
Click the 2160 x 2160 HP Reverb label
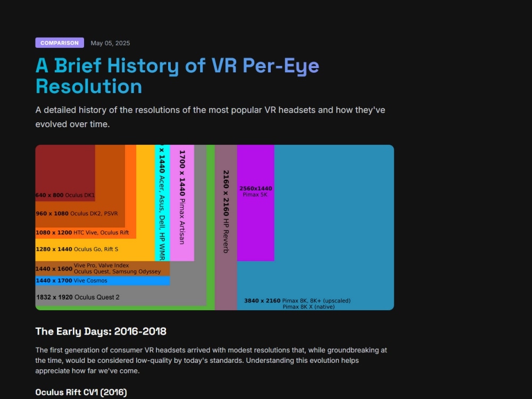[226, 212]
